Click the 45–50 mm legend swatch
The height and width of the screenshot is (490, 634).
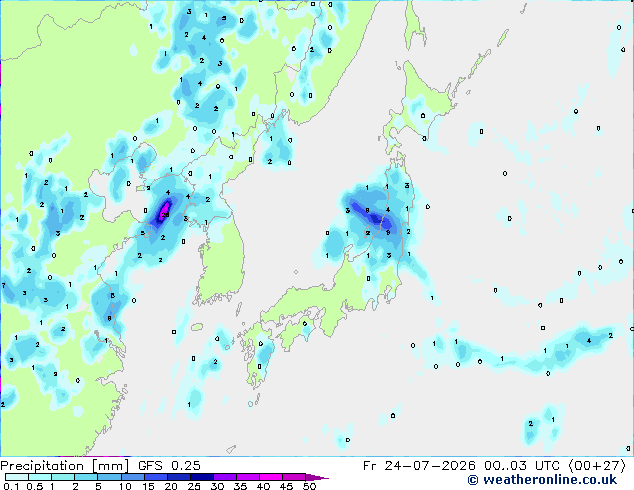[294, 477]
